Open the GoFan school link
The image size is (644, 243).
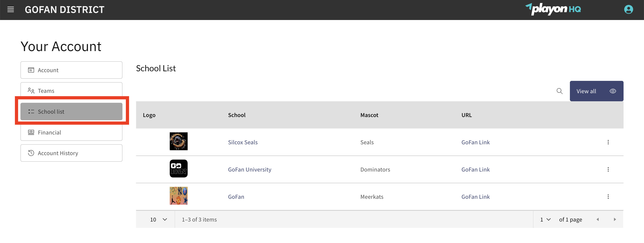click(x=236, y=197)
